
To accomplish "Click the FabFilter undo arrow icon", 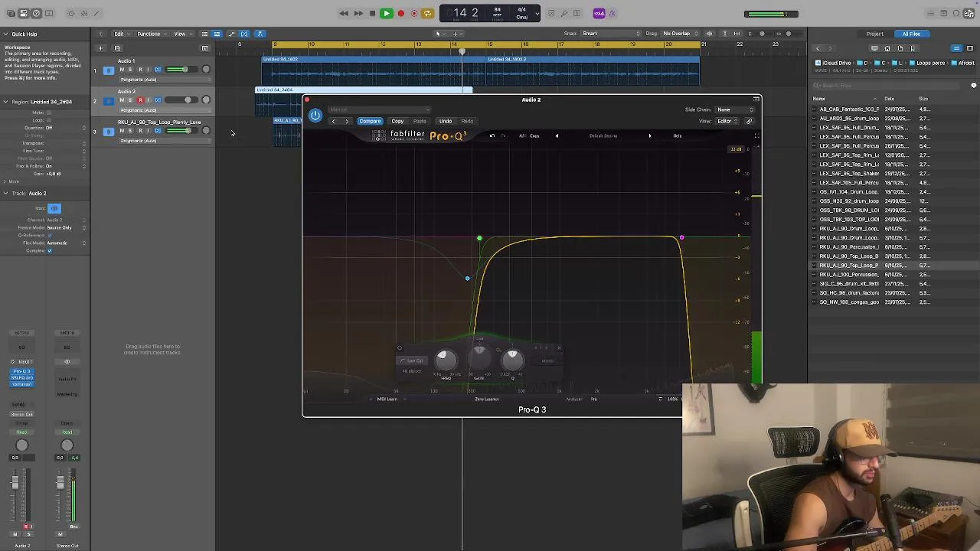I will [492, 136].
